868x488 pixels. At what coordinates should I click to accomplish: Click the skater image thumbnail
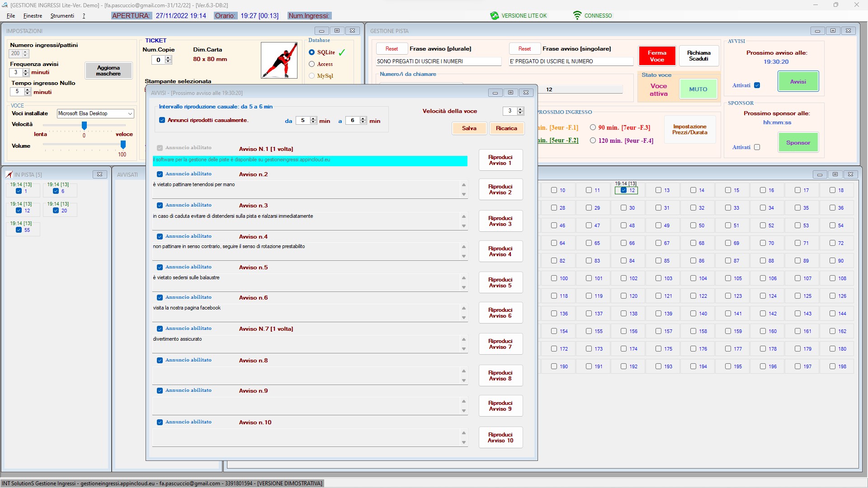(279, 61)
